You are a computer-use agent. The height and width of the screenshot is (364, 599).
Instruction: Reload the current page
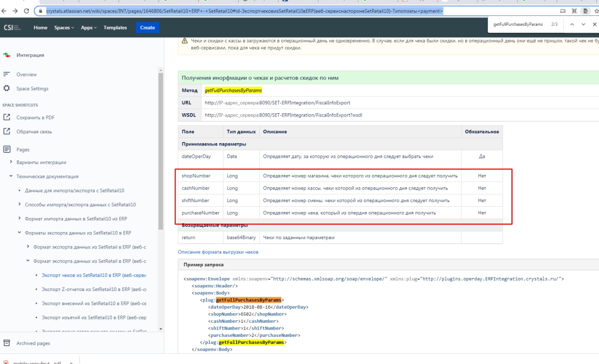[x=26, y=11]
